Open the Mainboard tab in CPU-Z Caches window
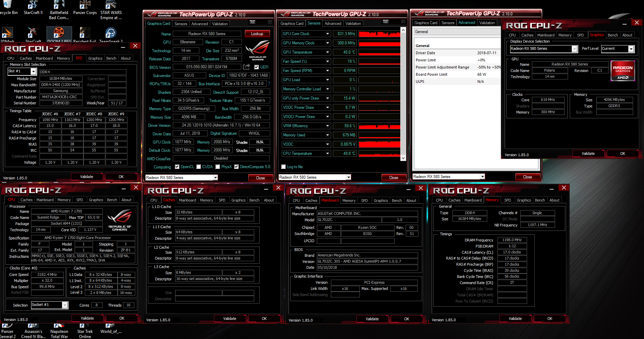Image resolution: width=644 pixels, height=339 pixels. tap(187, 200)
